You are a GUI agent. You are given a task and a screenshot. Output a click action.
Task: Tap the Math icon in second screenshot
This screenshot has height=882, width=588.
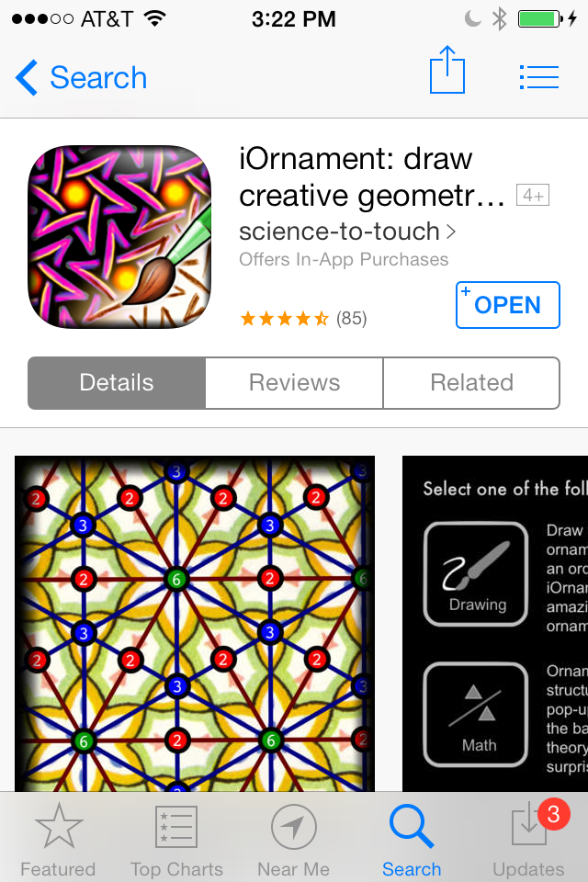tap(476, 715)
